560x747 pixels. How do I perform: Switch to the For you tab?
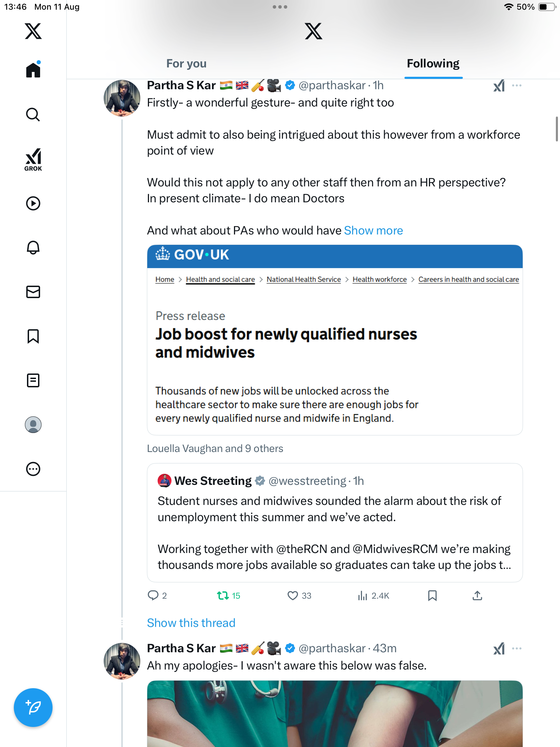click(x=186, y=64)
